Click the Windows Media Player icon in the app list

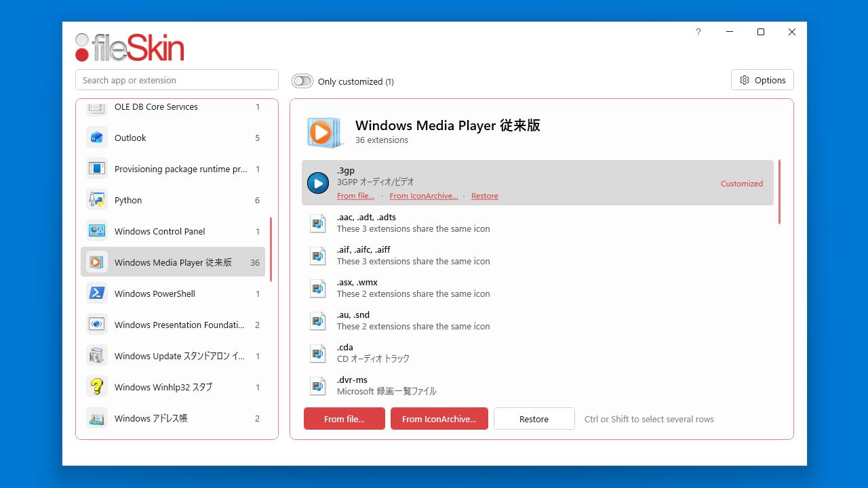[x=97, y=262]
